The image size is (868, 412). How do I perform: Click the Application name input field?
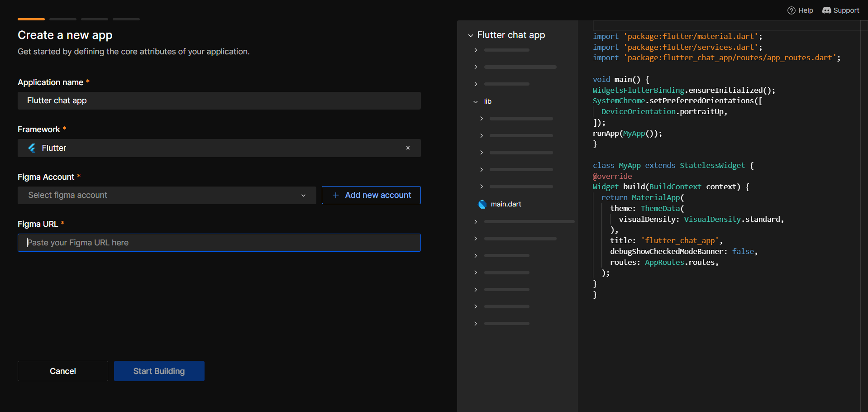(x=219, y=101)
